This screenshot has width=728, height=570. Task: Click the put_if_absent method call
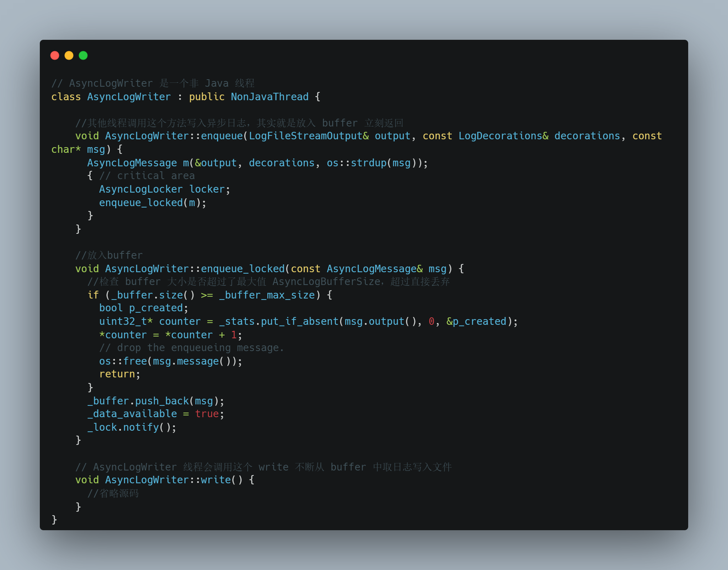tap(299, 321)
